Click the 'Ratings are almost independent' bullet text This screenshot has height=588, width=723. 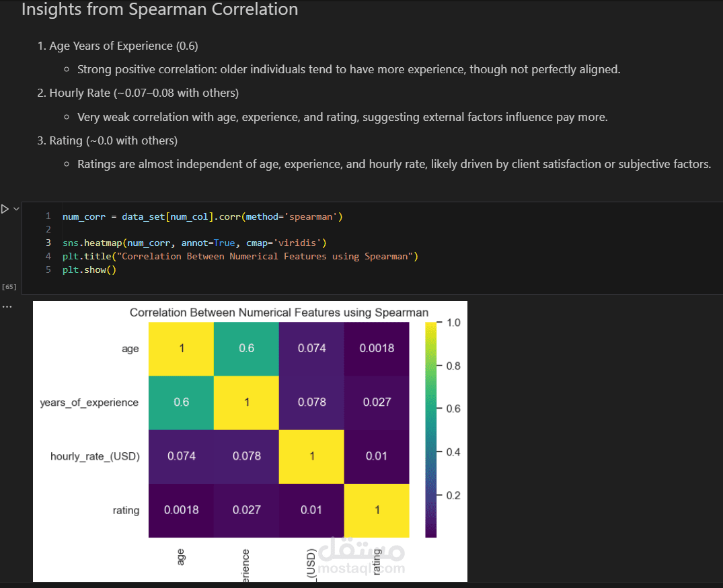point(394,165)
